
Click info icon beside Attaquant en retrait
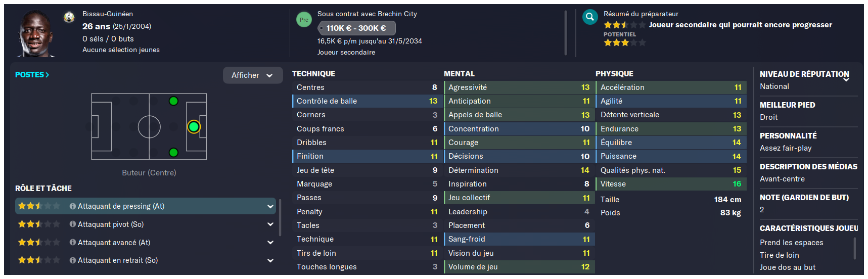click(x=73, y=260)
